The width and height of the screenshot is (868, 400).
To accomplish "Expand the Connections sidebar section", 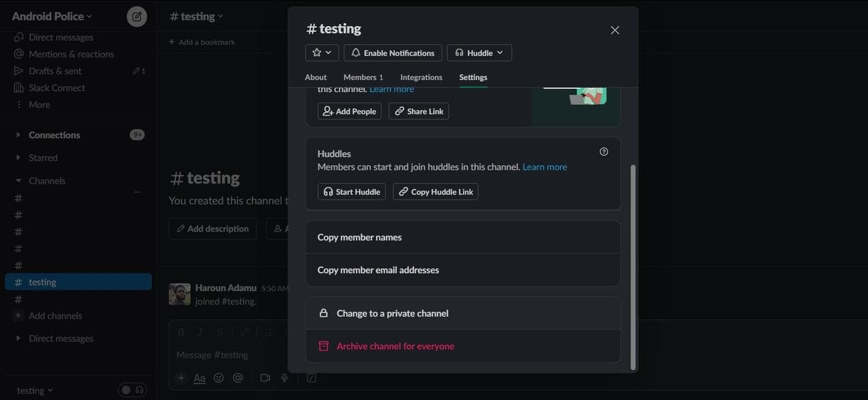I will [19, 135].
